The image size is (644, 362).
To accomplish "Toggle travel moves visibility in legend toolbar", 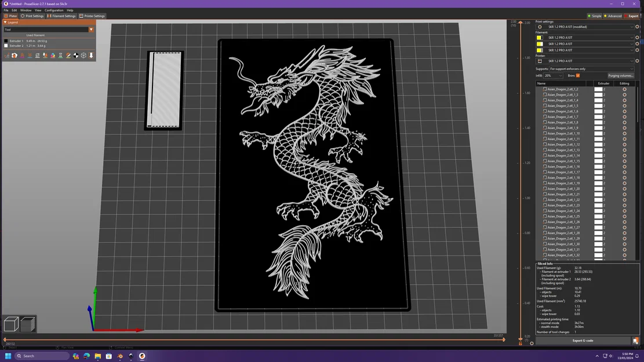I will (x=6, y=56).
